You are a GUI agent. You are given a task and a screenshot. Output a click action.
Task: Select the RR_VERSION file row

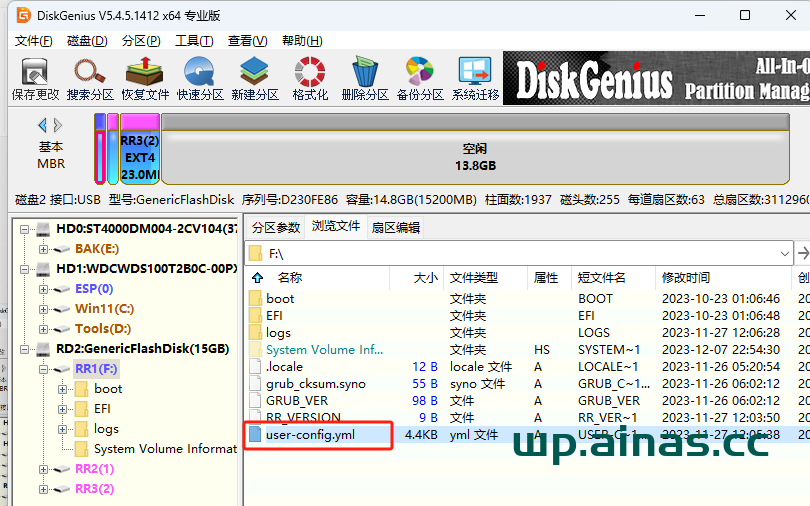[527, 417]
